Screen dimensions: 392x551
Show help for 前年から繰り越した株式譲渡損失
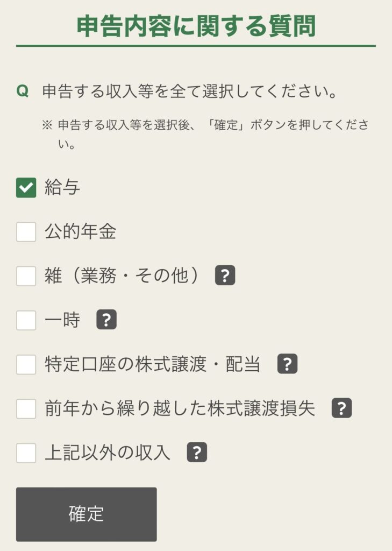tap(341, 408)
